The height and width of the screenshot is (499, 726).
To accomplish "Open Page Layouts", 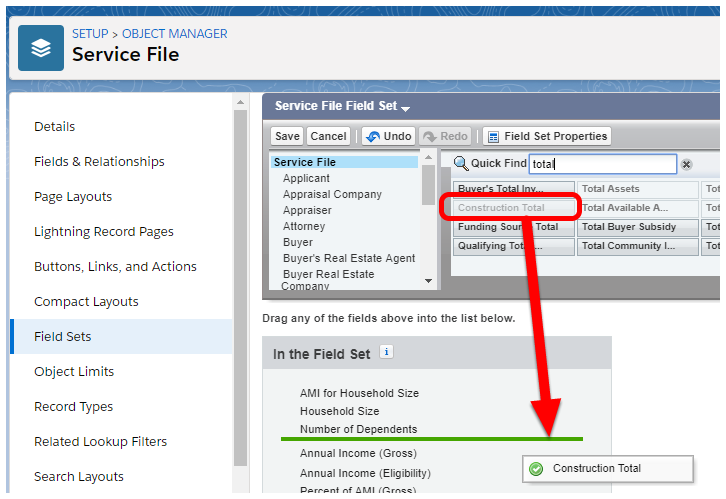I will [73, 197].
